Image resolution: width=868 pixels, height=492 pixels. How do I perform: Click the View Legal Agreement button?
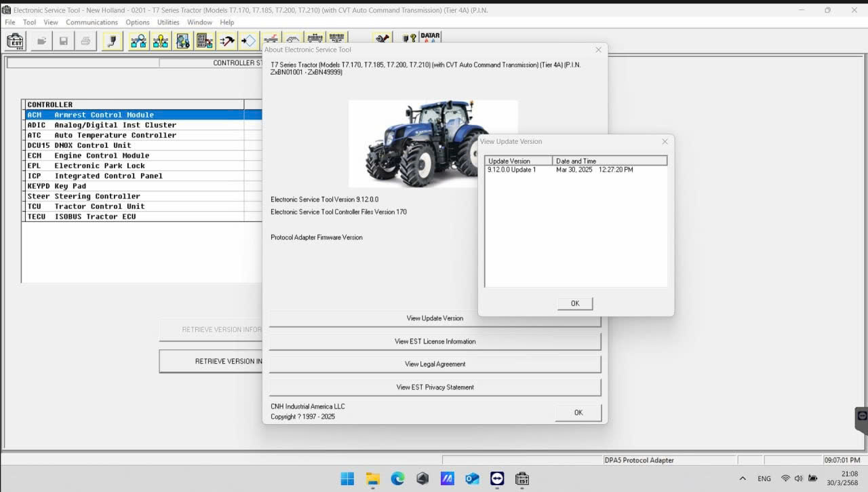tap(435, 364)
